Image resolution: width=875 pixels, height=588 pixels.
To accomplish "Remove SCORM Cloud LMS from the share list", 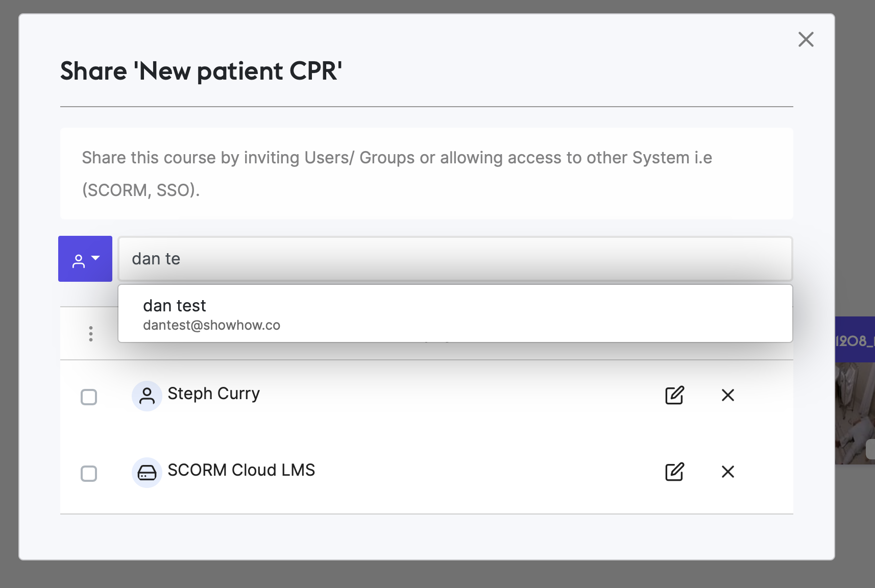I will click(728, 472).
